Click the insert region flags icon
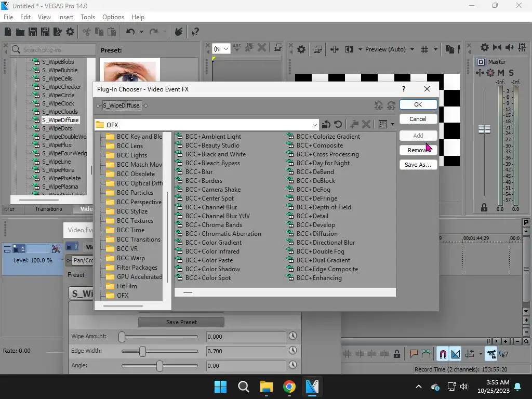Image resolution: width=532 pixels, height=399 pixels. (x=426, y=354)
